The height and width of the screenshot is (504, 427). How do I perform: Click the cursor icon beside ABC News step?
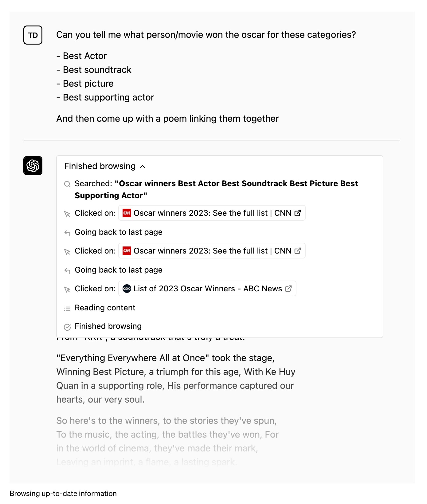(67, 289)
